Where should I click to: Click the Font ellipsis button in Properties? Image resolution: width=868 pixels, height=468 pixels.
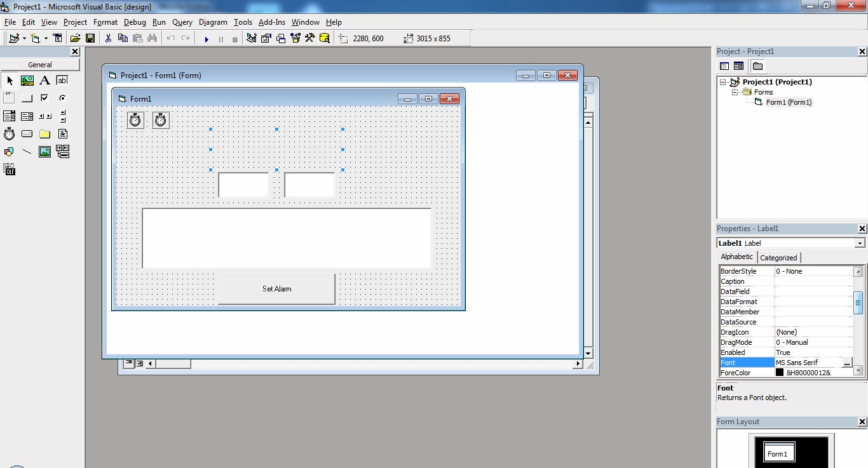(847, 362)
